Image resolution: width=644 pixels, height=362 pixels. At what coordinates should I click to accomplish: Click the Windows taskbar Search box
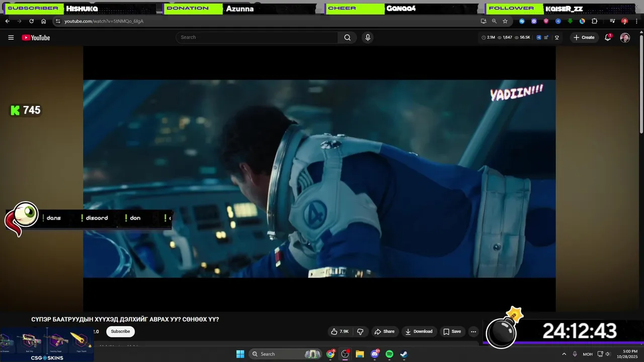coord(286,354)
